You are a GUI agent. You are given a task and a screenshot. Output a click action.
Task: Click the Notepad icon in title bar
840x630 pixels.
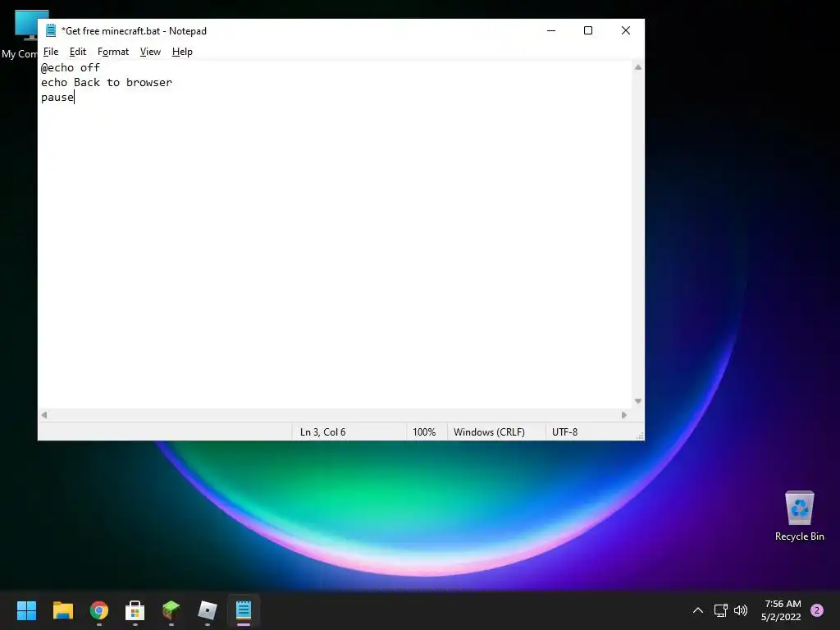51,30
